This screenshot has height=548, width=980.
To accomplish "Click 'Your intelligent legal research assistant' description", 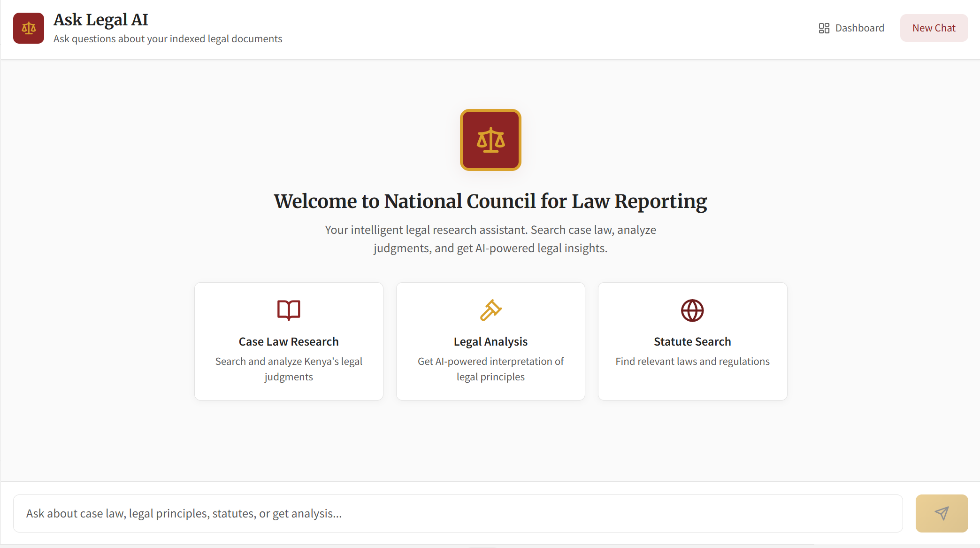I will 490,239.
